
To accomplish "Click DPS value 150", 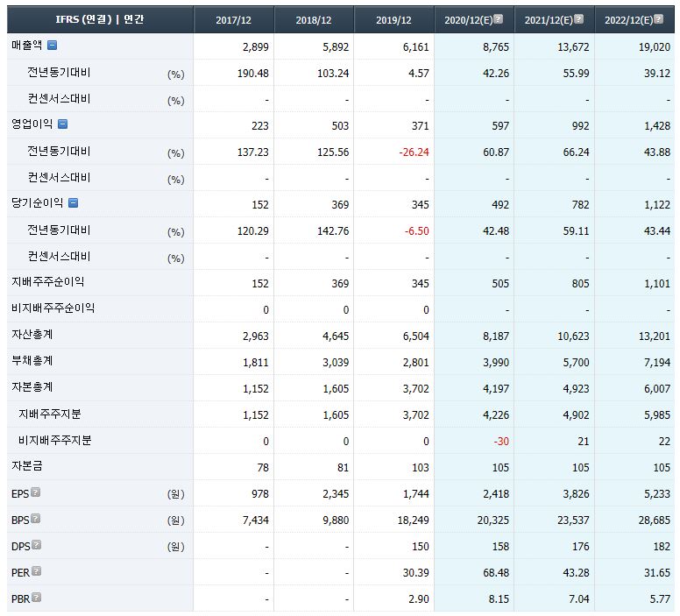I will point(421,547).
